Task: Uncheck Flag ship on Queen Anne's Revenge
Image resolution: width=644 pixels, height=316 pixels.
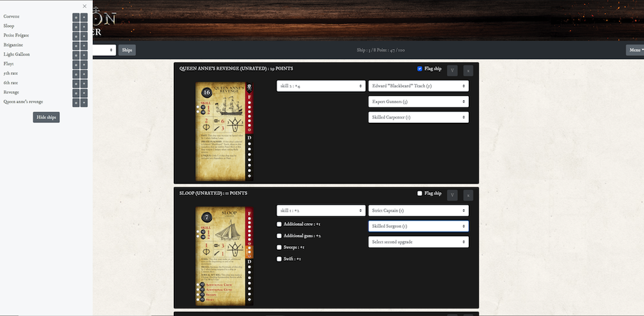Action: click(420, 69)
